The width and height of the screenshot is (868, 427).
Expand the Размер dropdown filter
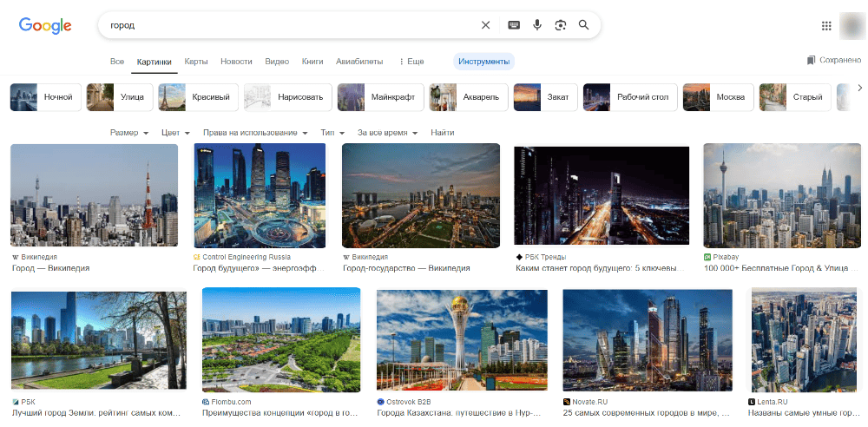pos(129,133)
